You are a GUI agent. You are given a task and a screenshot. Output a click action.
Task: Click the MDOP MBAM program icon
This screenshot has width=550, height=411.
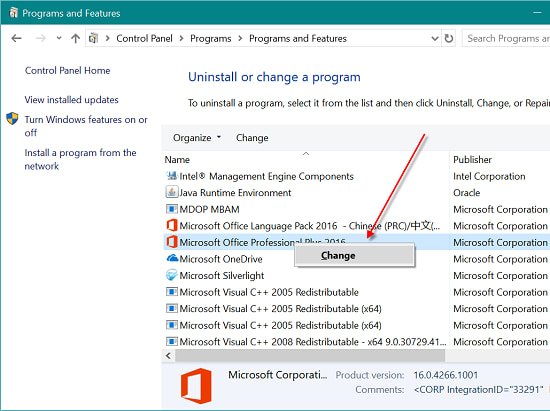point(172,209)
